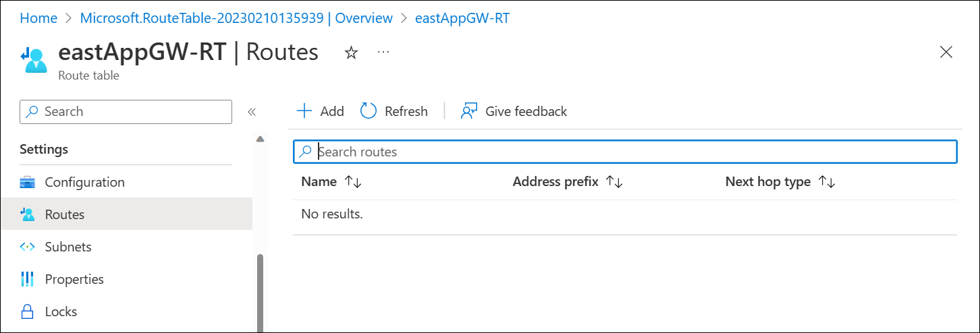Focus the Search routes field
Viewport: 980px width, 333px height.
(625, 152)
